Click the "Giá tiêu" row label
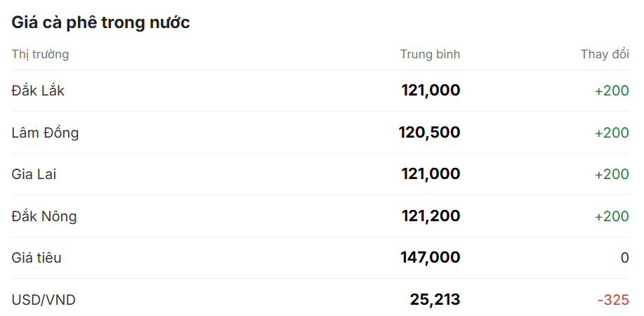The width and height of the screenshot is (644, 316). pyautogui.click(x=37, y=258)
